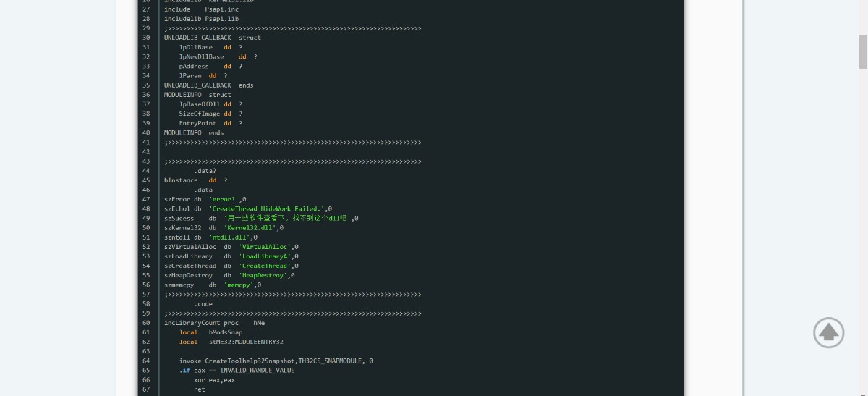Click the page scrollbar thumb
Screen dimensions: 868x396
tap(863, 51)
